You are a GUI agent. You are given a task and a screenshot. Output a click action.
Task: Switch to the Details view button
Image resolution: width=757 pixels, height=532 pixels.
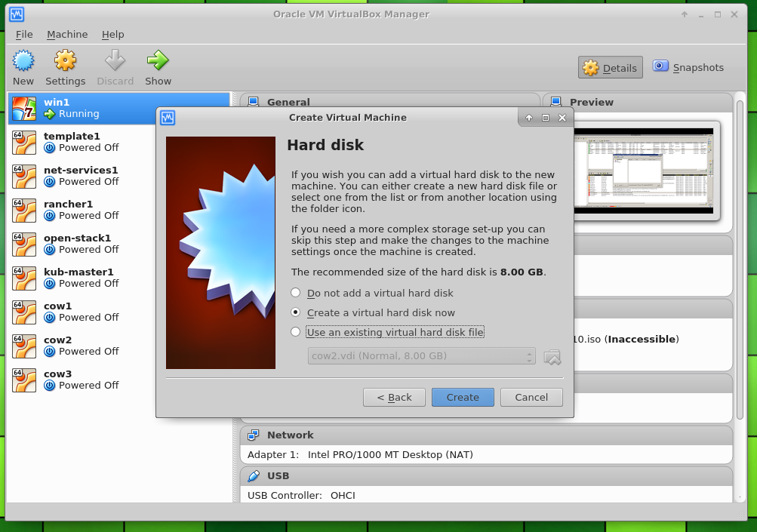611,68
